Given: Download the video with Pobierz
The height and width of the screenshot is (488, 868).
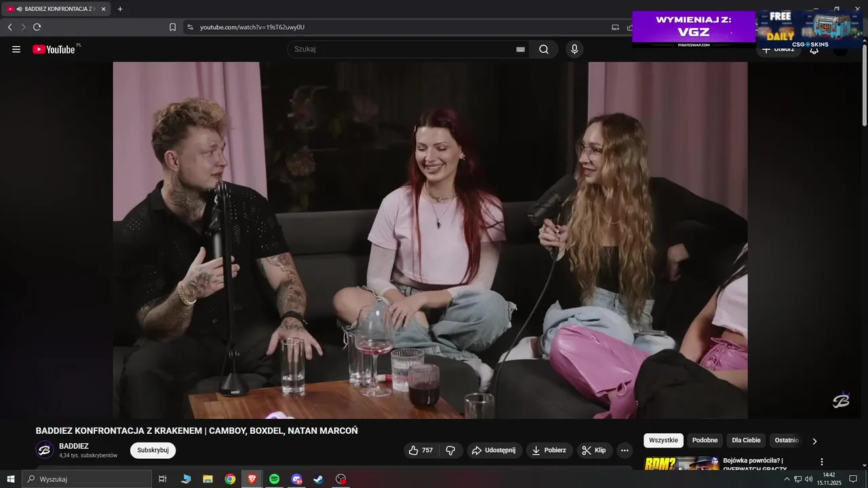Looking at the screenshot, I should 549,450.
